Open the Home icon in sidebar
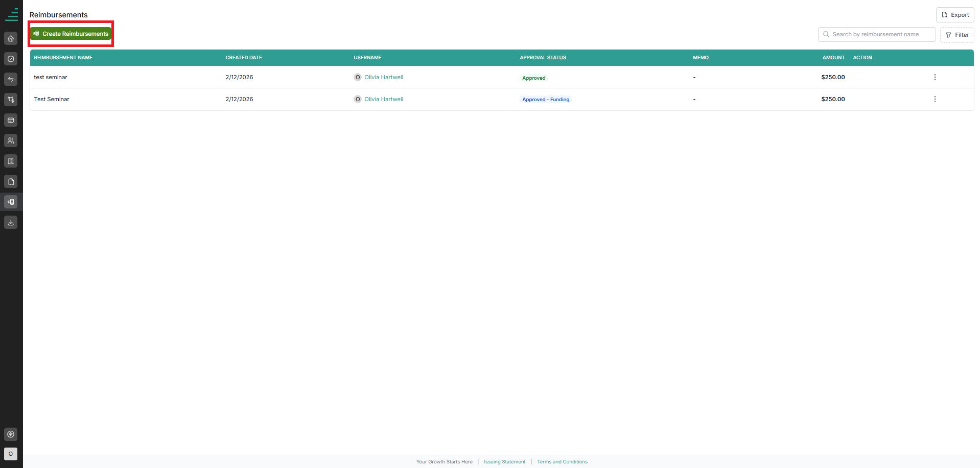 (11, 38)
